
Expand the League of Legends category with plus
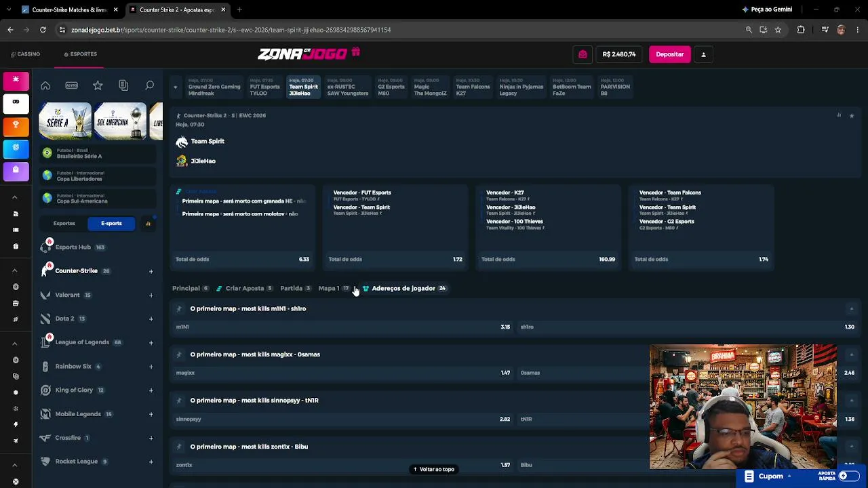(151, 342)
